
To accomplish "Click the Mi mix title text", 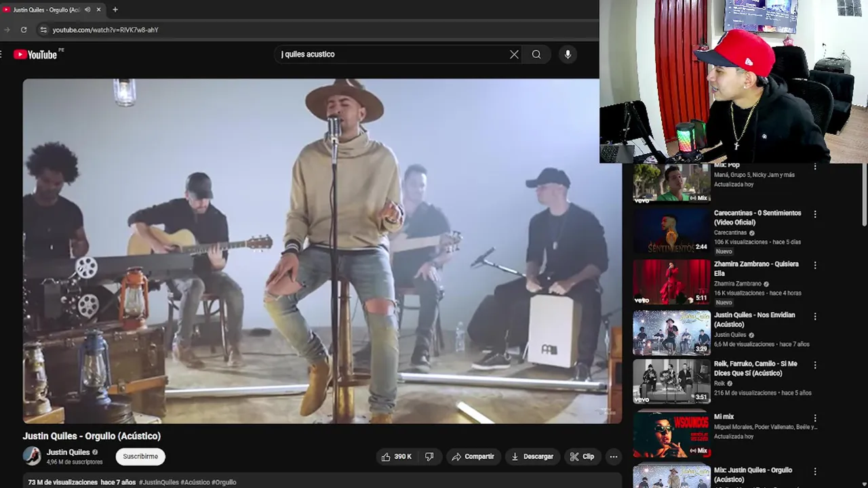I will 724,417.
